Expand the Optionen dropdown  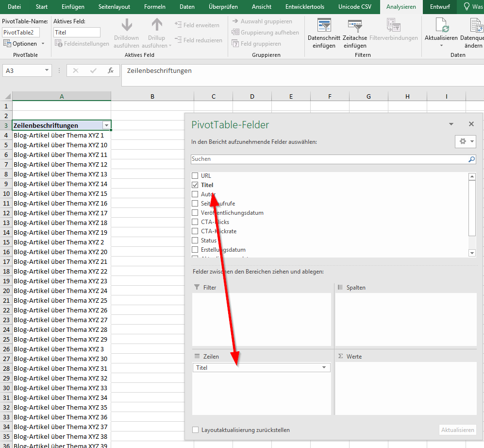point(42,43)
